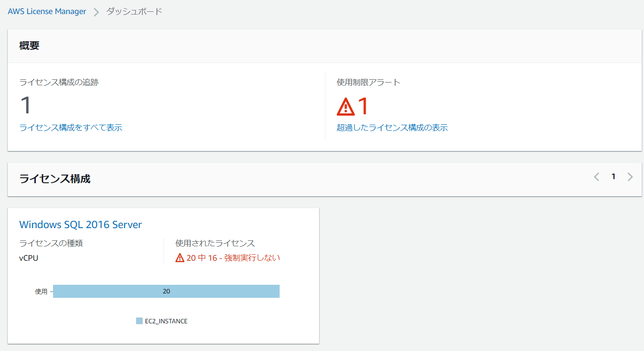Click the EC2_INSTANCE legend color swatch
Screen dimensions: 644x351
pyautogui.click(x=139, y=321)
